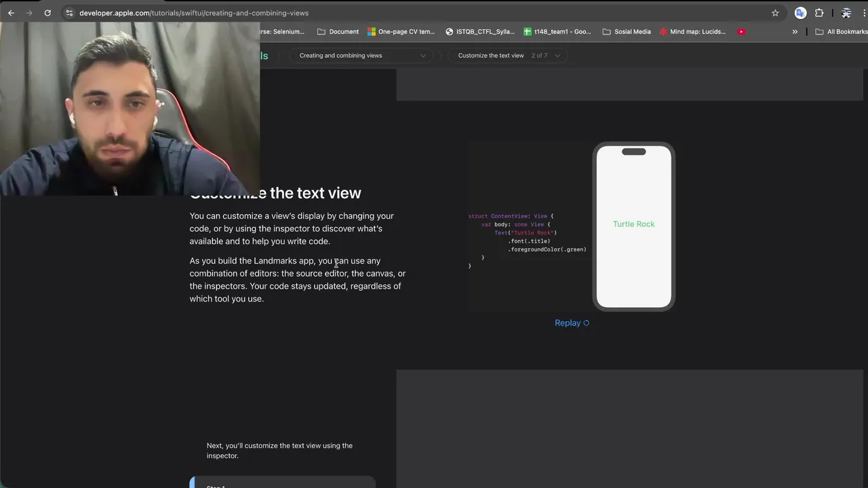Open the YouTube bookmark icon

[741, 31]
